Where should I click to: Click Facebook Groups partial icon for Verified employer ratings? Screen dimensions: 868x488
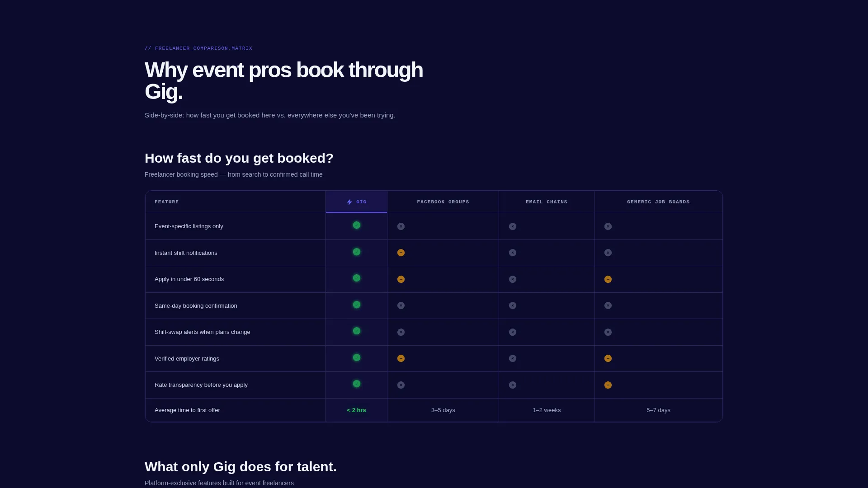(x=401, y=358)
